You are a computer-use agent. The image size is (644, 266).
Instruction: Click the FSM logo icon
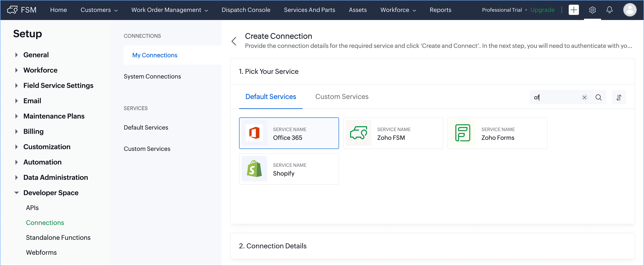tap(12, 10)
